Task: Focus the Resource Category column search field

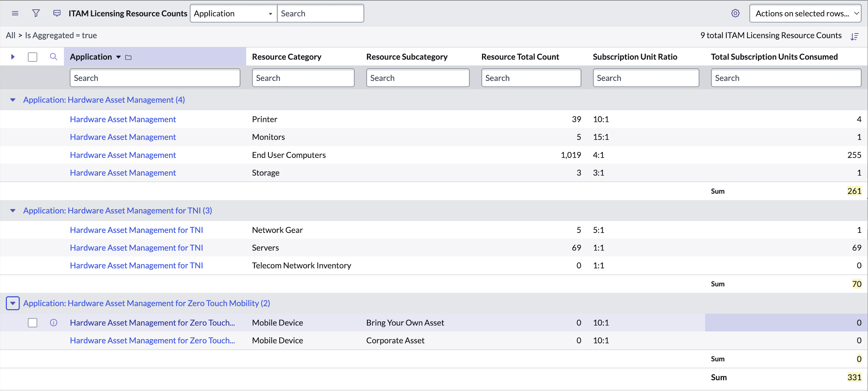Action: click(x=303, y=78)
